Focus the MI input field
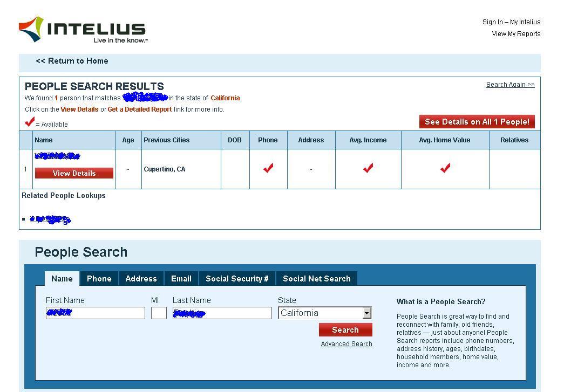This screenshot has height=392, width=564. point(159,313)
